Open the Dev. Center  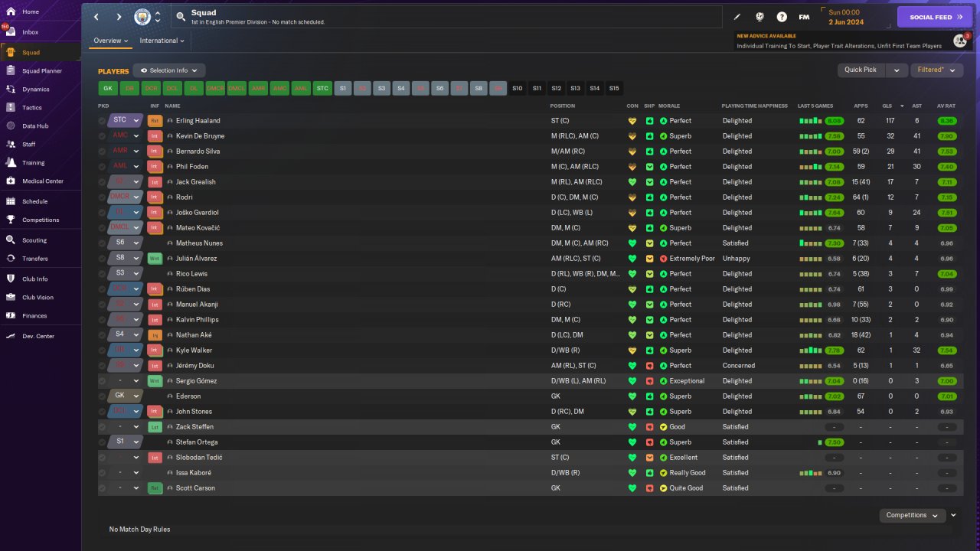[x=40, y=336]
